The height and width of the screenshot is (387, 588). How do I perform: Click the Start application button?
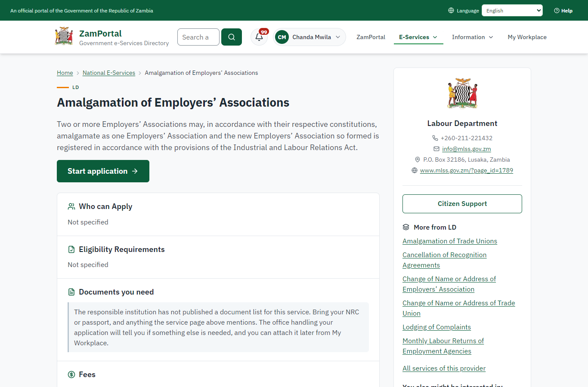click(x=103, y=171)
